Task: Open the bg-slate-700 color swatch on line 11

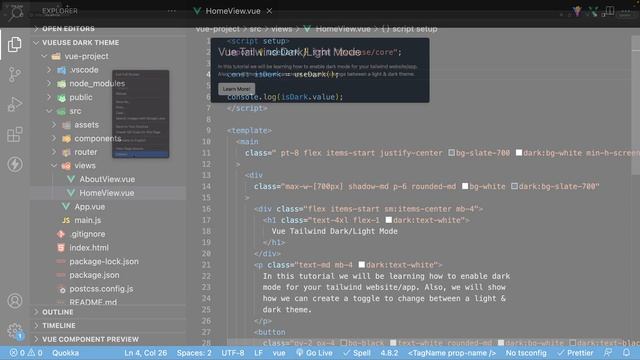Action: coord(451,153)
